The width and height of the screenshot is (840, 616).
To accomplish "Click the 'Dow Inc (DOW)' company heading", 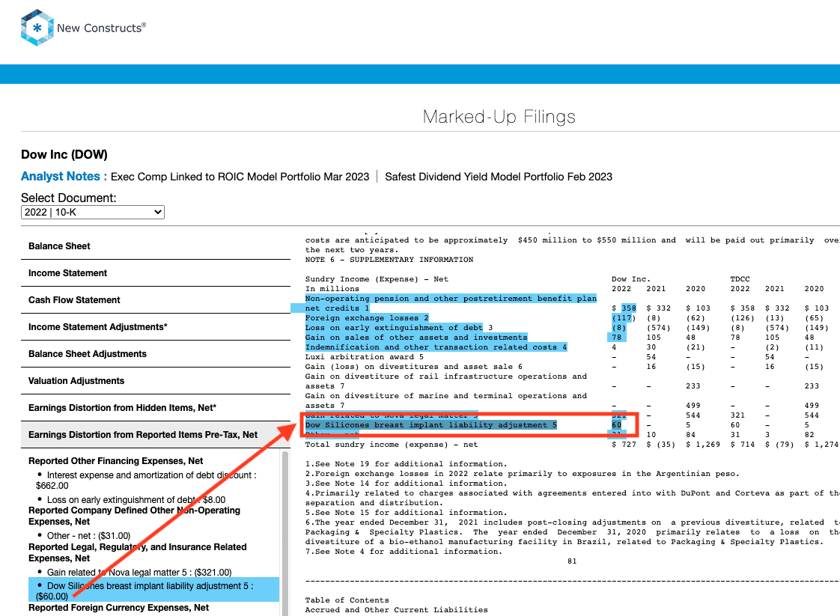I will 64,155.
